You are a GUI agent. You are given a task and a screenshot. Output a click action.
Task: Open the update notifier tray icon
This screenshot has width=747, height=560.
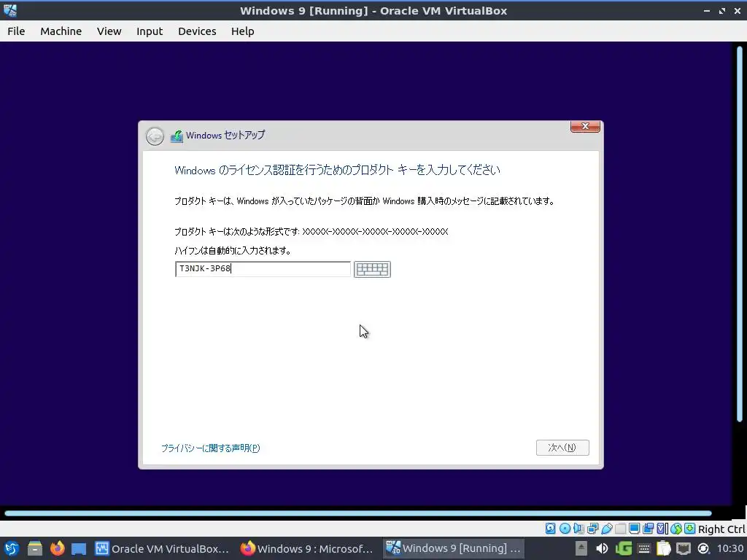(703, 548)
